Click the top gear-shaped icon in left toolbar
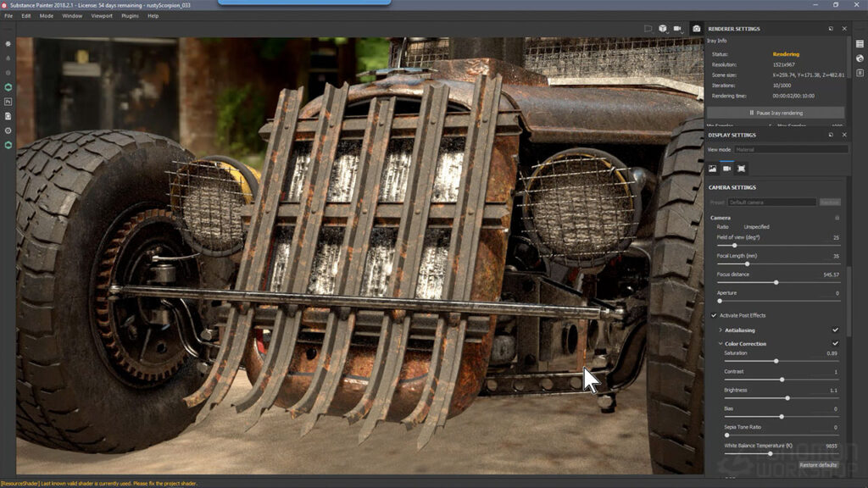 [x=8, y=44]
